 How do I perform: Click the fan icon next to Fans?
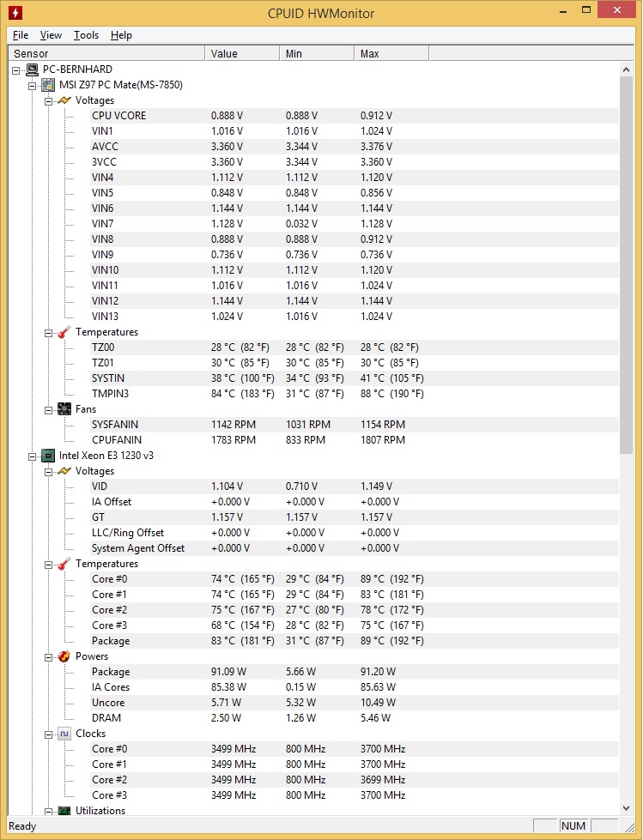pyautogui.click(x=64, y=409)
